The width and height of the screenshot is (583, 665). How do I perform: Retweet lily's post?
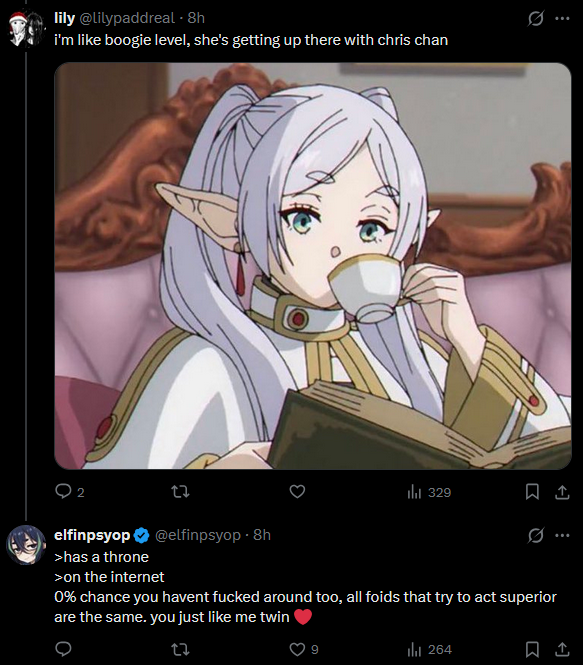180,492
